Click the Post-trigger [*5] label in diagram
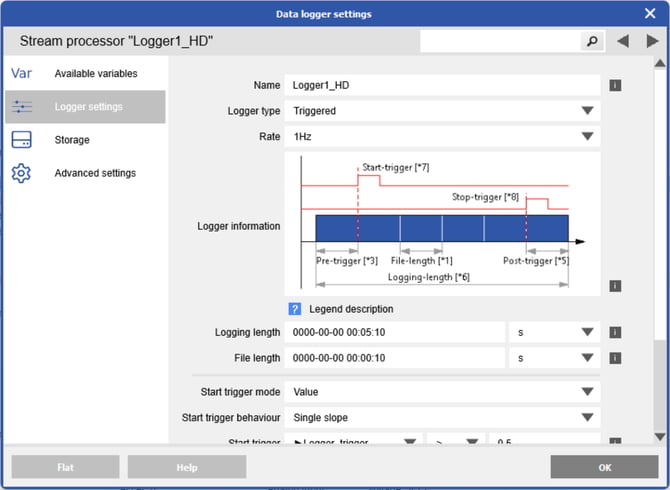This screenshot has height=490, width=670. pos(536,261)
